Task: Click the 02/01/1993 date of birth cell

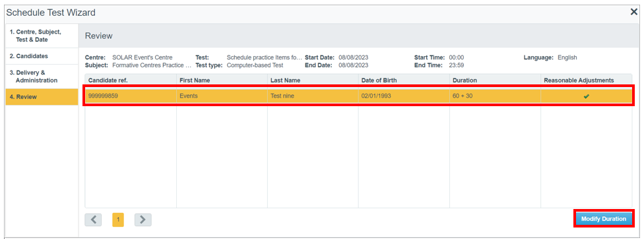Action: tap(404, 96)
